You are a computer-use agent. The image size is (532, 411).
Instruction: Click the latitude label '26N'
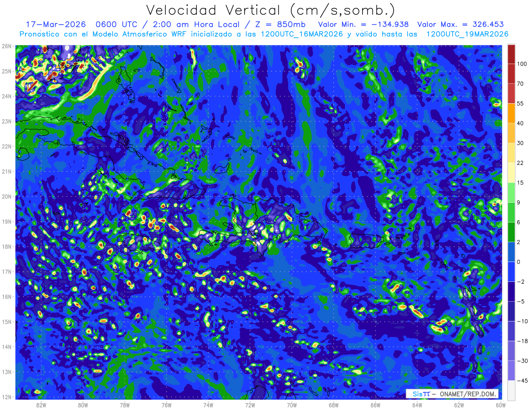[x=7, y=46]
